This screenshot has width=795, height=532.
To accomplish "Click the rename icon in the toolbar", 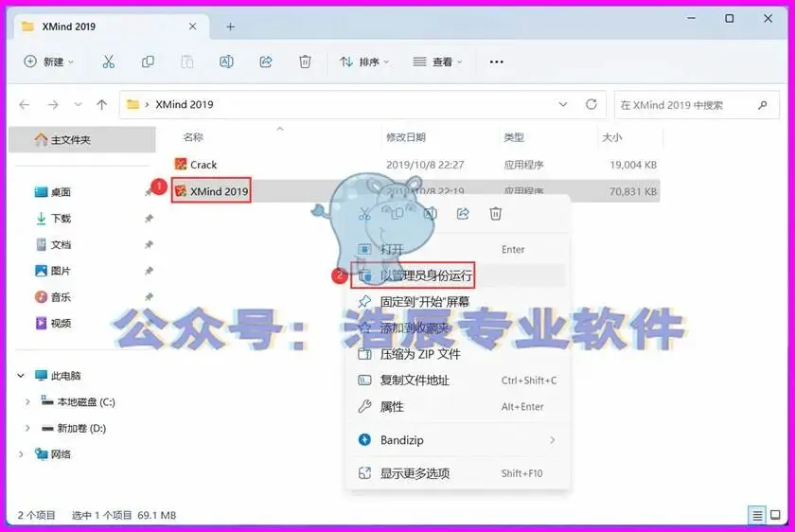I will [226, 62].
